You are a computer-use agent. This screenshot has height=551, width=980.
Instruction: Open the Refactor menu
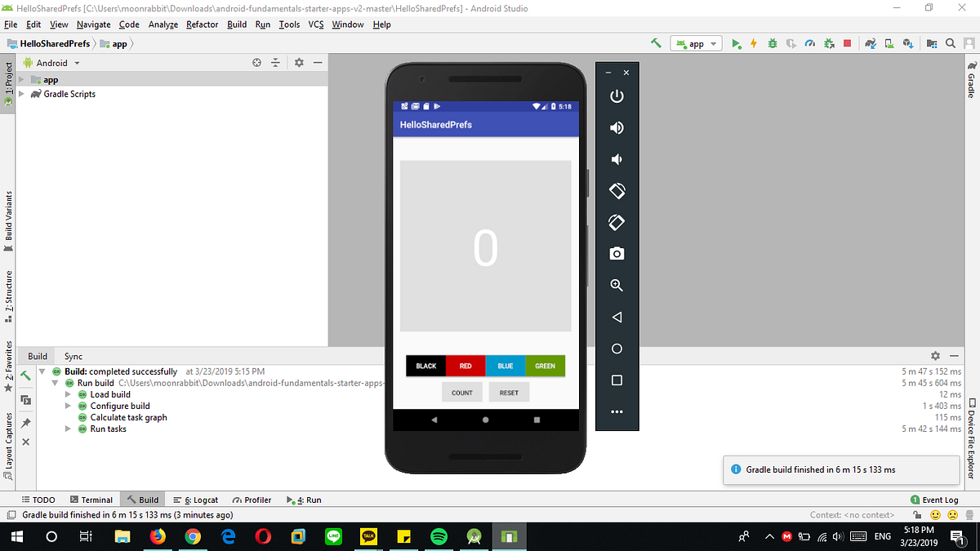202,24
